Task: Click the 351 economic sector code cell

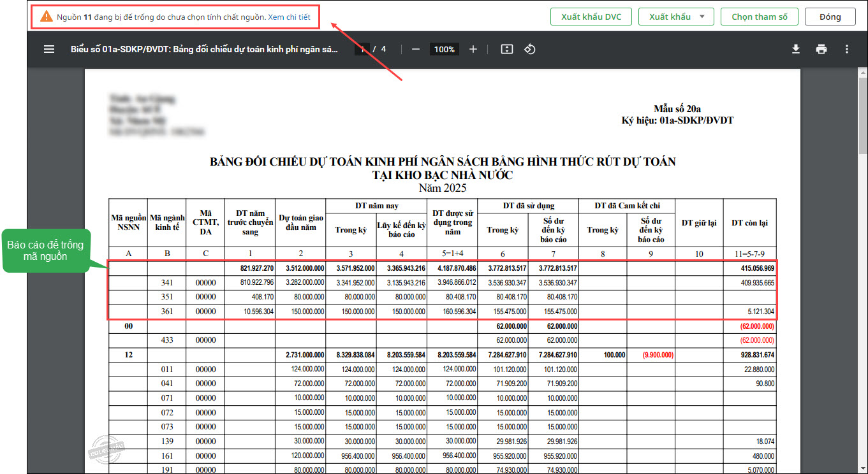Action: [167, 297]
